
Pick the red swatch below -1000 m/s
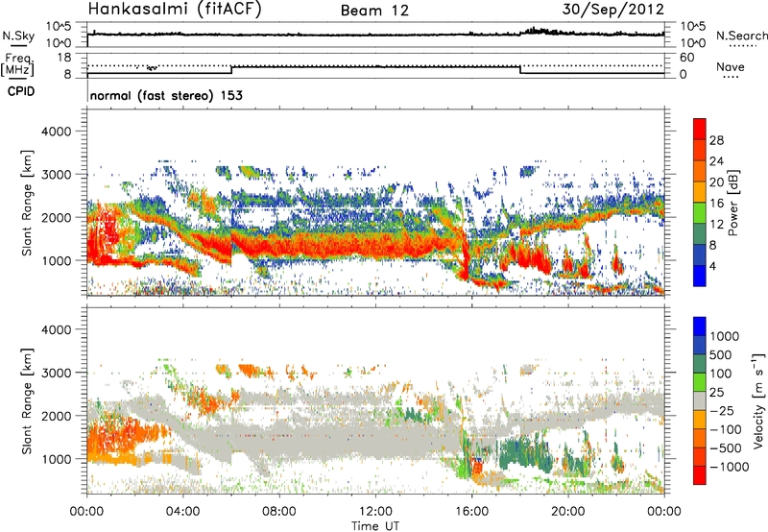tap(700, 475)
